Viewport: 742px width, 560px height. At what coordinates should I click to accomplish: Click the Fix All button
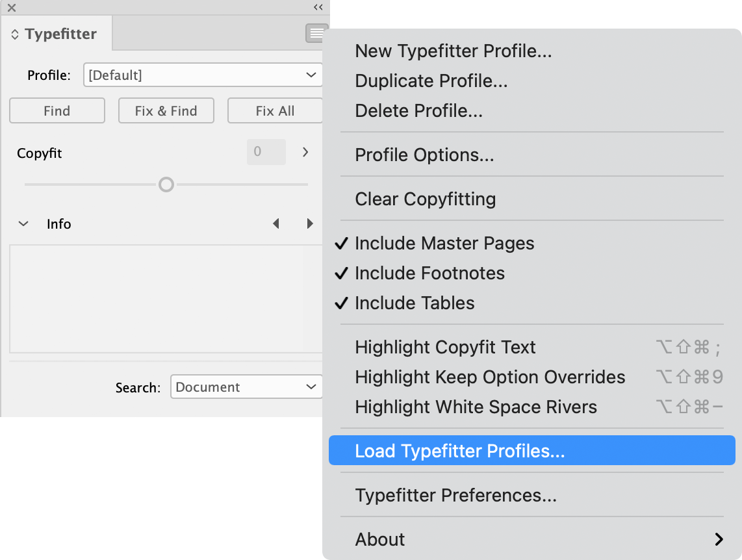click(275, 110)
